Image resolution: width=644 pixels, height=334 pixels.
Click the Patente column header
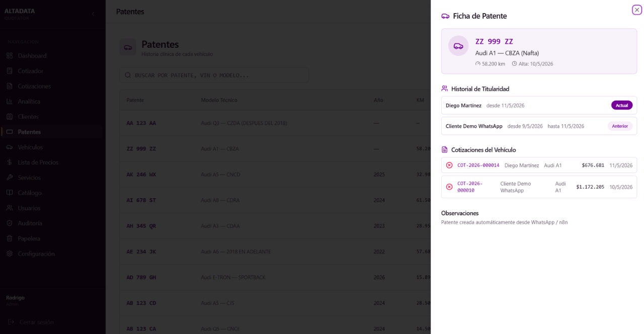135,100
